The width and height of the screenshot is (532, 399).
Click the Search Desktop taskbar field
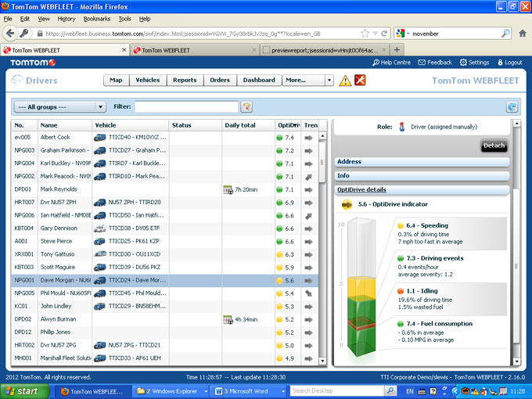click(338, 391)
